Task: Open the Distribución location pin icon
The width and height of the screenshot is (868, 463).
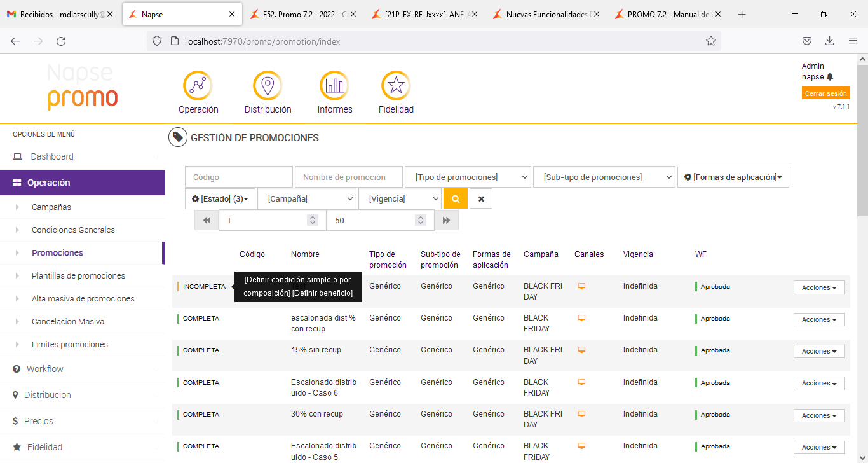Action: coord(268,85)
